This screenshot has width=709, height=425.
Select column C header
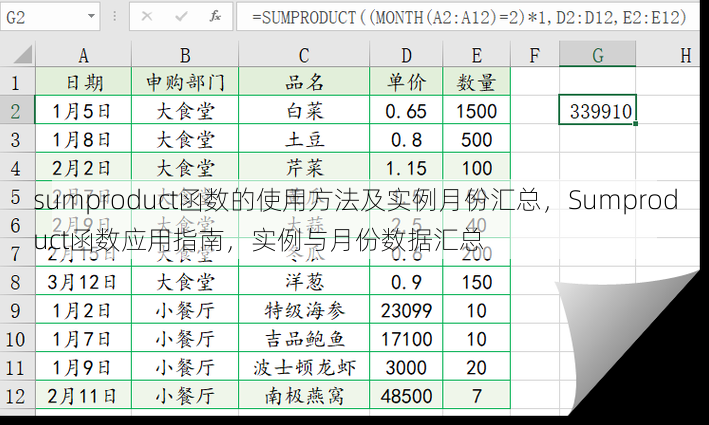304,55
